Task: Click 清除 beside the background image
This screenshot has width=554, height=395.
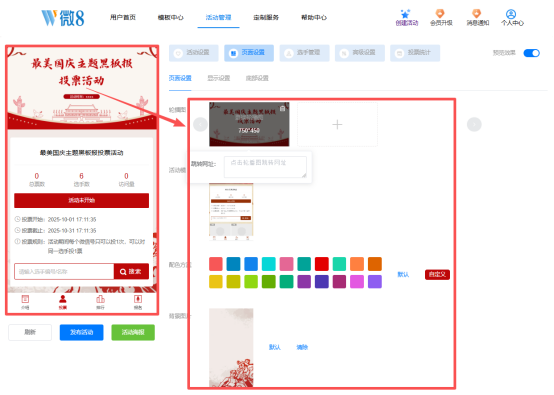Action: point(302,347)
